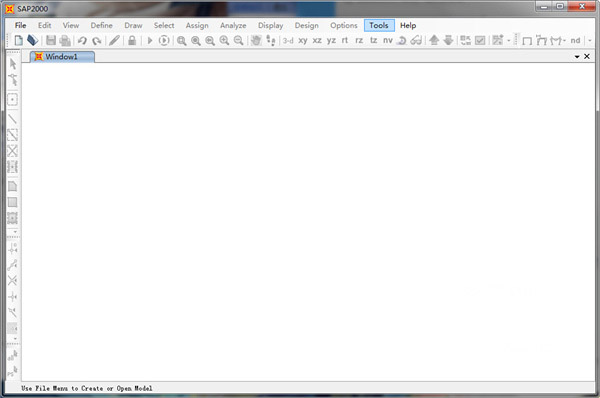Expand the toolbar overflow arrow at far right
Image resolution: width=600 pixels, height=398 pixels.
tap(590, 41)
